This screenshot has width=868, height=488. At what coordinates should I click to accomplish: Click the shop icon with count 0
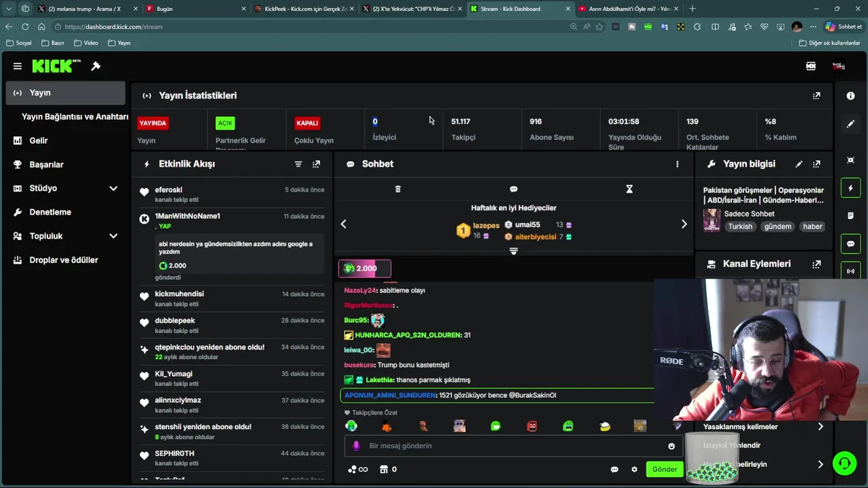[388, 469]
